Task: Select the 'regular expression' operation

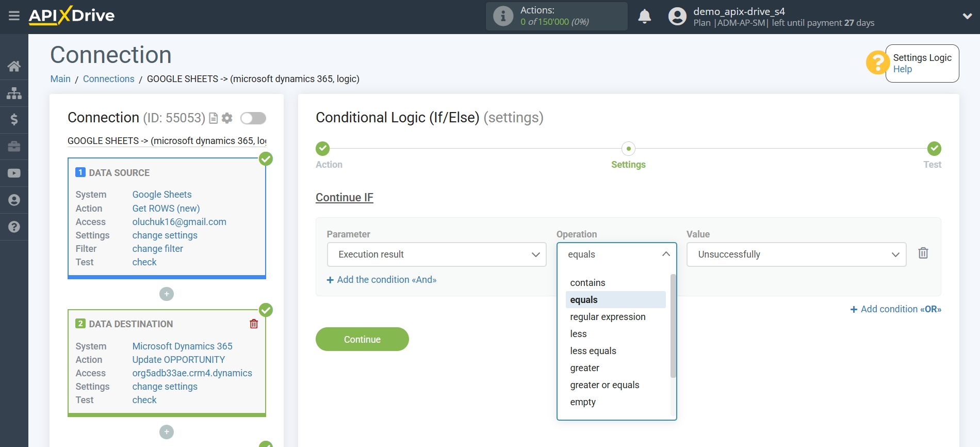Action: point(615,317)
